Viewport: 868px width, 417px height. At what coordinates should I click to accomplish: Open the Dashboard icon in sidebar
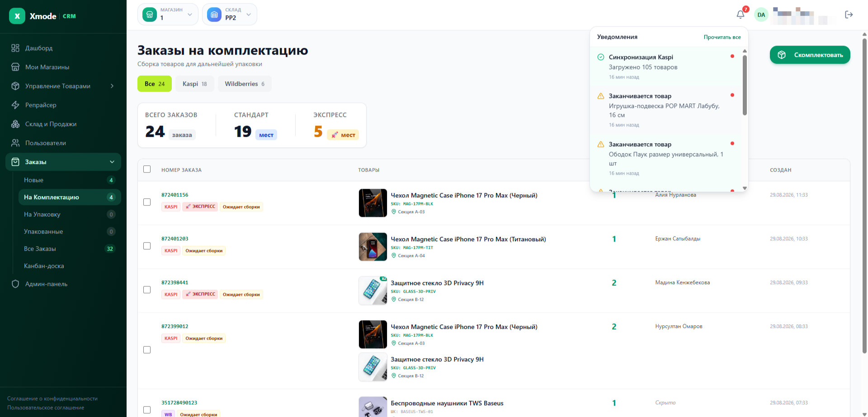[x=15, y=48]
